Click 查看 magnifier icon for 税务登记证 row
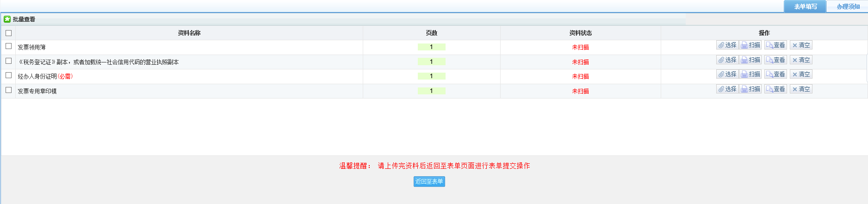Screen dimensions: 868x204 coord(769,60)
